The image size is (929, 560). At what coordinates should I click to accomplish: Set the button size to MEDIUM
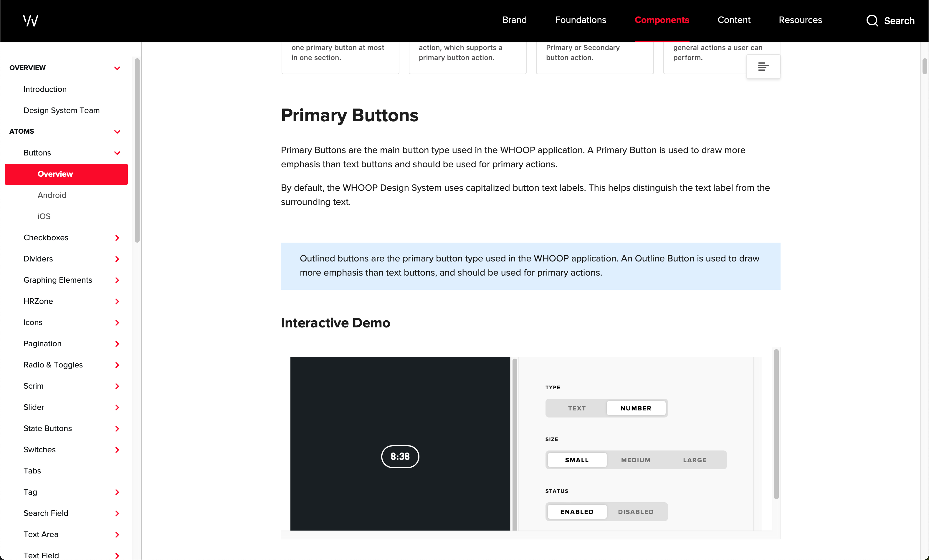636,460
